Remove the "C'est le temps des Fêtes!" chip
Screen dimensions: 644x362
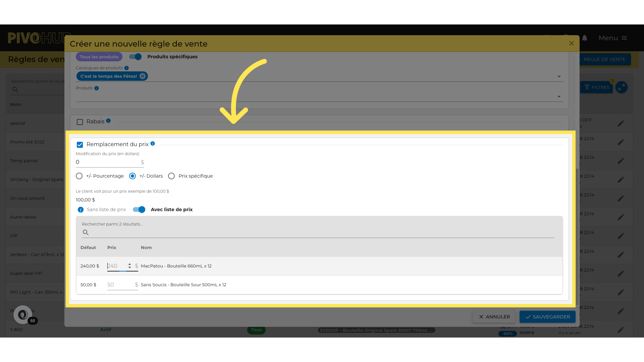pyautogui.click(x=143, y=76)
